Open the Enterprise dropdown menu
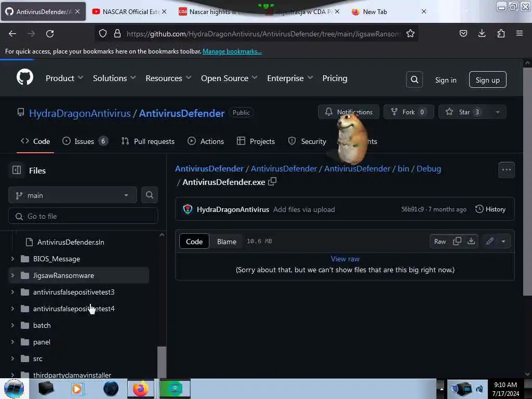 [x=290, y=78]
